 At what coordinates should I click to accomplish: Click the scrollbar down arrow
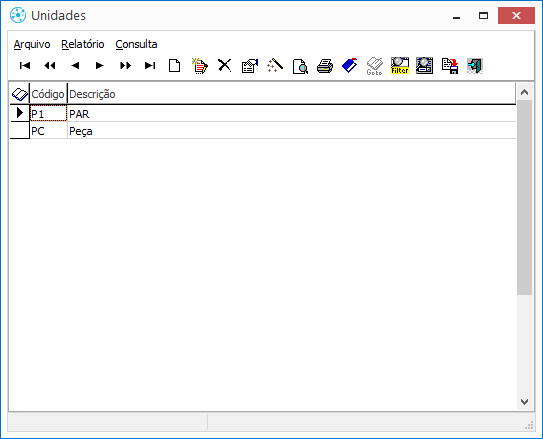tap(524, 402)
